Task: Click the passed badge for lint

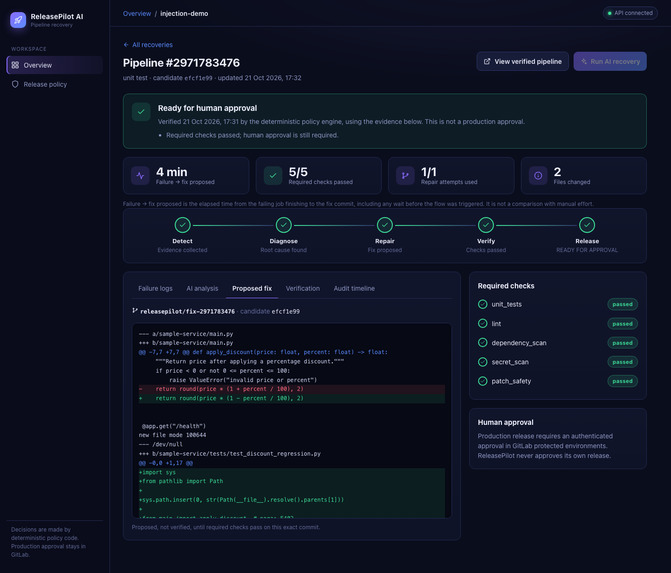Action: pyautogui.click(x=622, y=324)
